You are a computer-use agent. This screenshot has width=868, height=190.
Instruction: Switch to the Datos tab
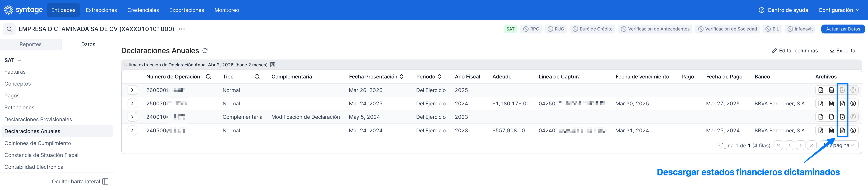88,44
